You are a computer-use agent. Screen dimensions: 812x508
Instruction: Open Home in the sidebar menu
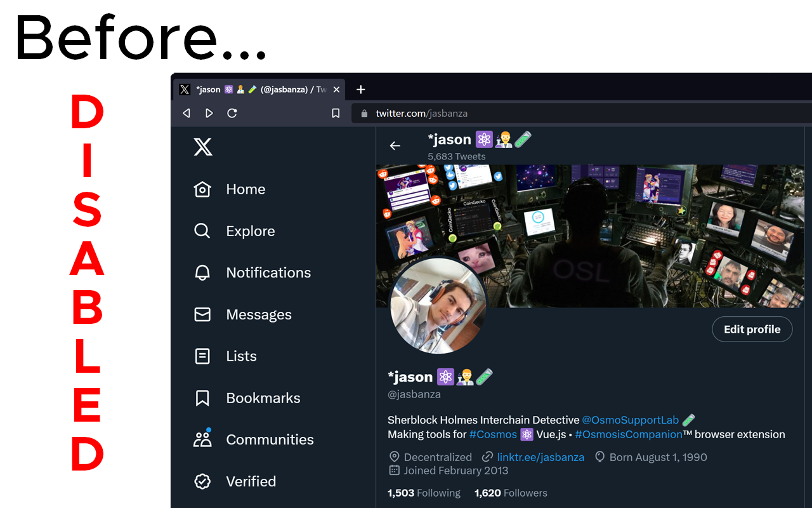click(246, 189)
